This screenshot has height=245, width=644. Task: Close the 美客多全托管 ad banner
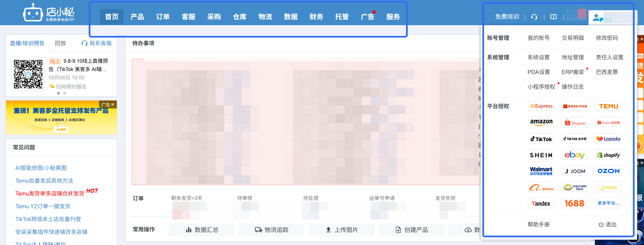113,104
